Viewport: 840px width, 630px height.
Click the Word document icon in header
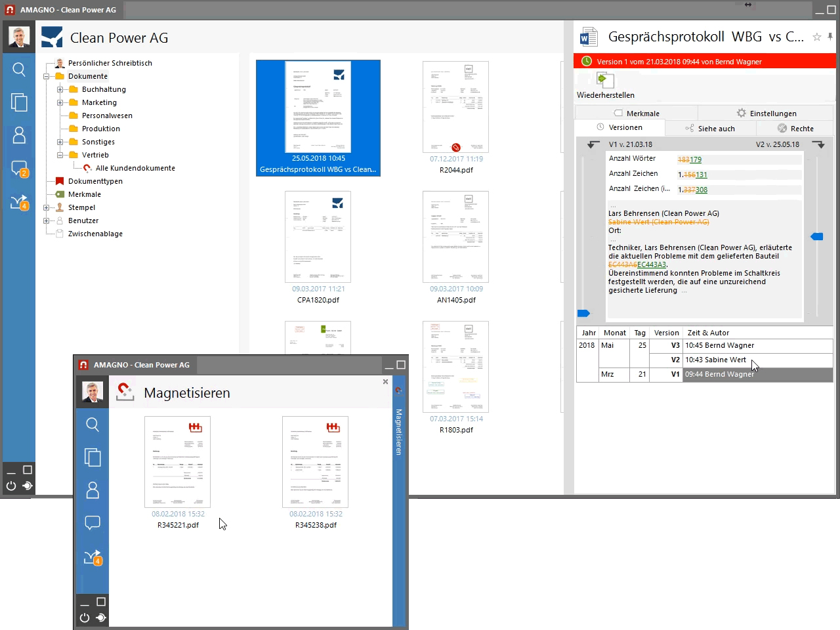coord(589,37)
